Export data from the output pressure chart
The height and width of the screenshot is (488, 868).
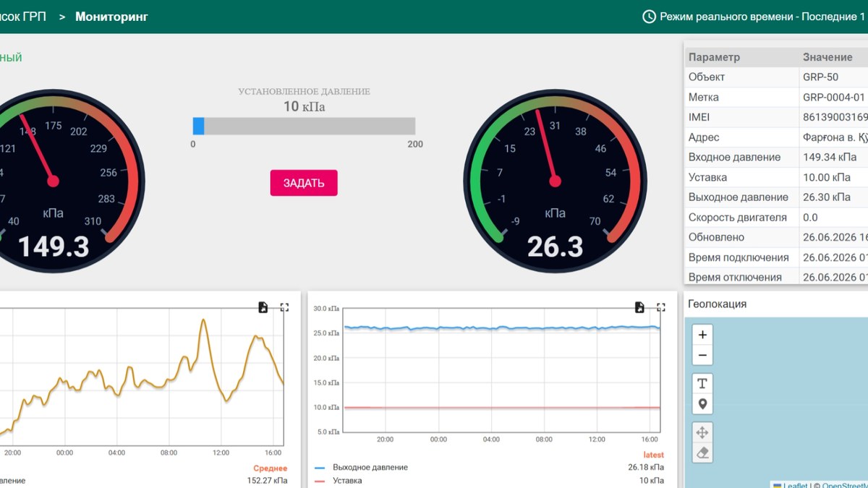pos(639,307)
